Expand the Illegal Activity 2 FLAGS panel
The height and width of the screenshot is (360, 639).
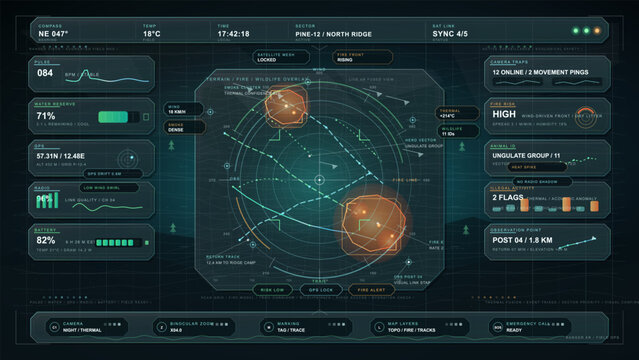click(547, 200)
